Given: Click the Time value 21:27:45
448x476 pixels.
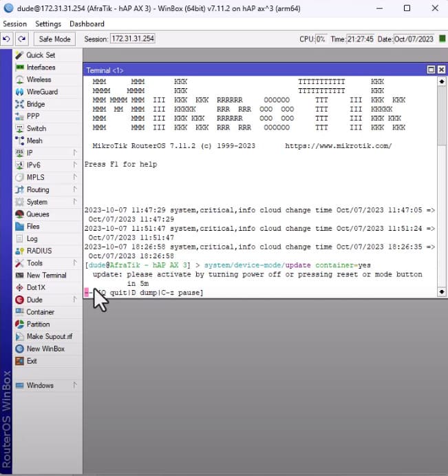Looking at the screenshot, I should [x=360, y=39].
